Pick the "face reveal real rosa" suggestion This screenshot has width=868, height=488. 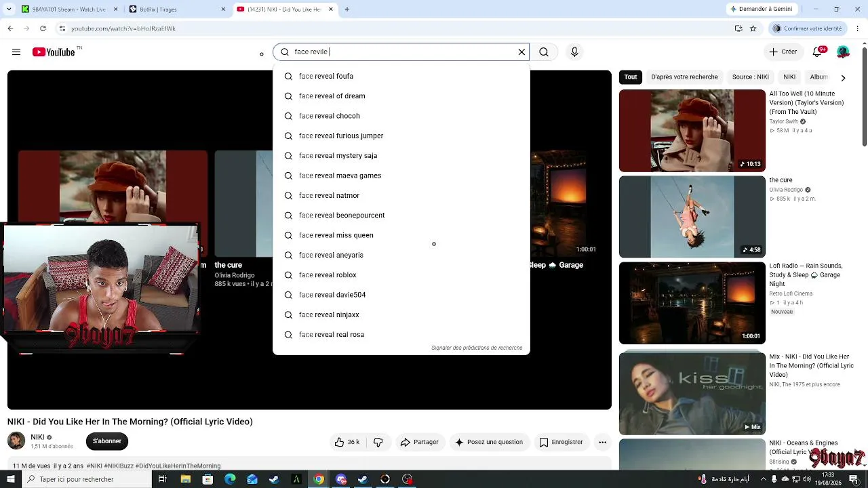401,335
